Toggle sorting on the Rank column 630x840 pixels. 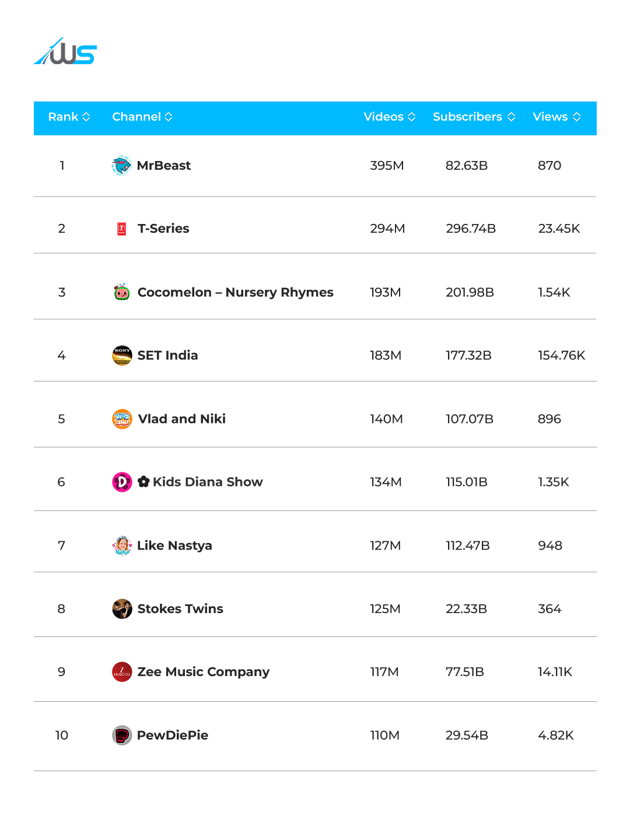[x=86, y=117]
